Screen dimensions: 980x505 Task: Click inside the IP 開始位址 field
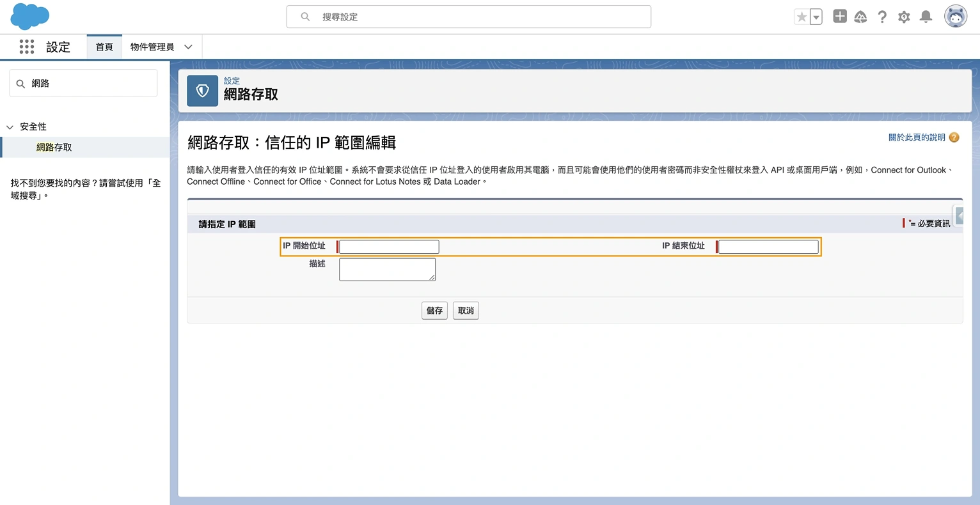[x=388, y=246]
